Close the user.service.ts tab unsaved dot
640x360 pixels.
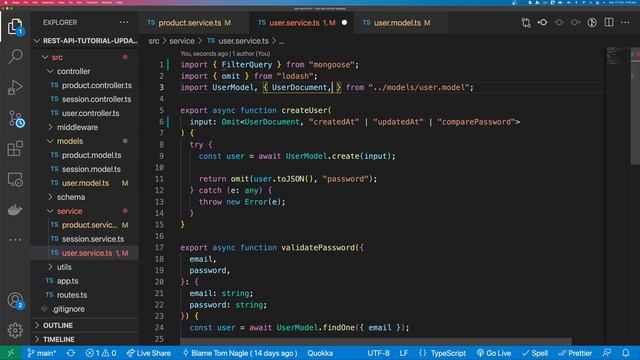344,22
